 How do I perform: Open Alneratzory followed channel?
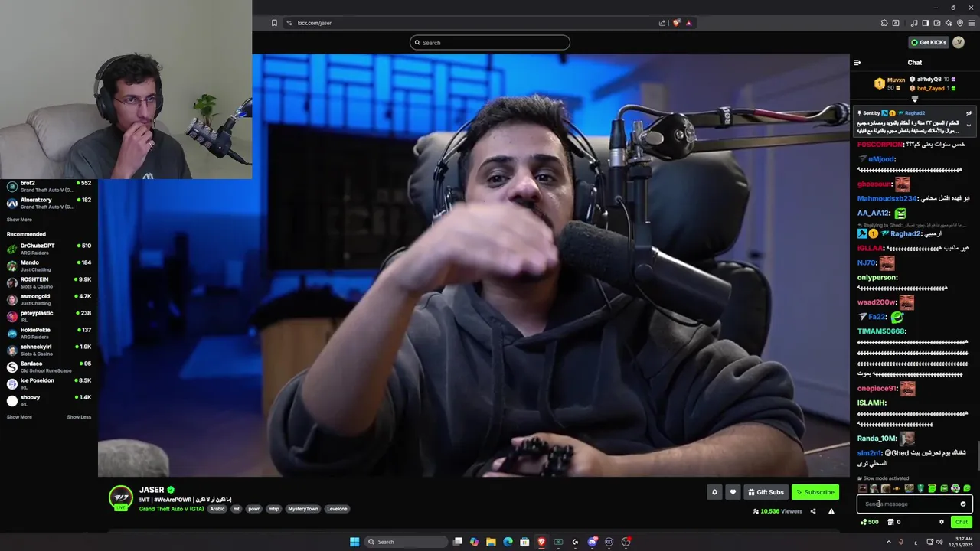click(x=49, y=203)
